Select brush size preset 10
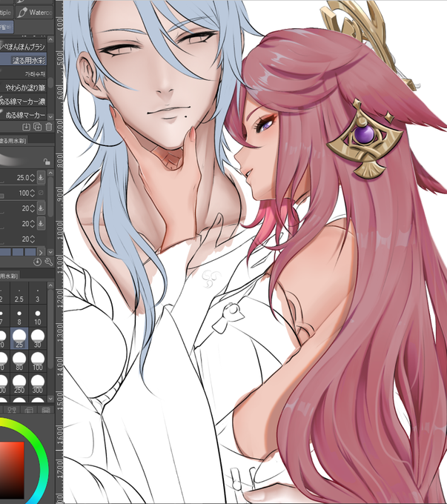Viewport: 447px width, 504px height. (38, 316)
